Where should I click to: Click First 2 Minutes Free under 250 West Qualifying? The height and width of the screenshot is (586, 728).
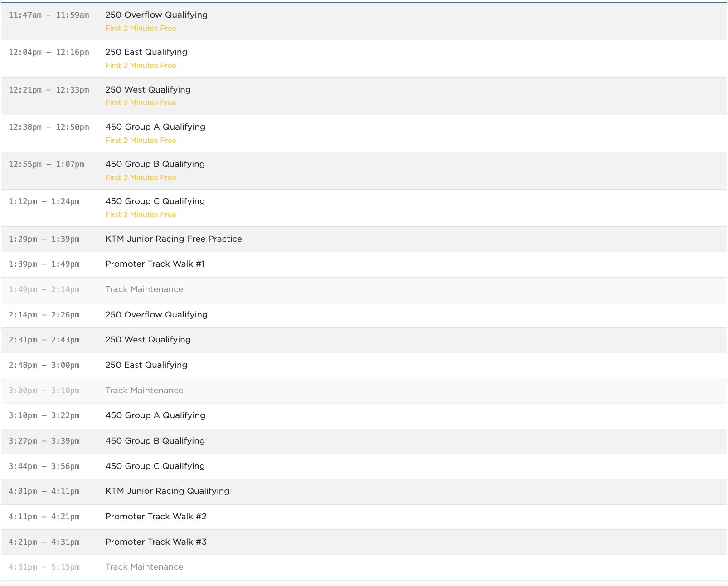click(141, 103)
